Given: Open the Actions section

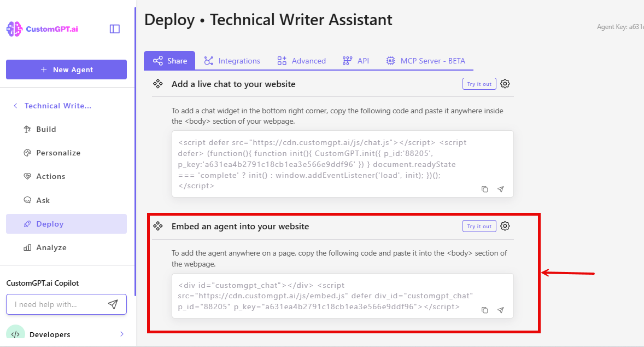Looking at the screenshot, I should coord(67,176).
